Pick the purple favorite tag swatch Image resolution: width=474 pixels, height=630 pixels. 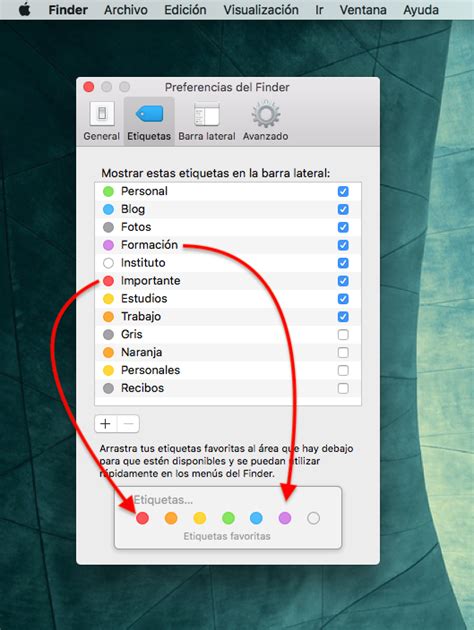(285, 518)
